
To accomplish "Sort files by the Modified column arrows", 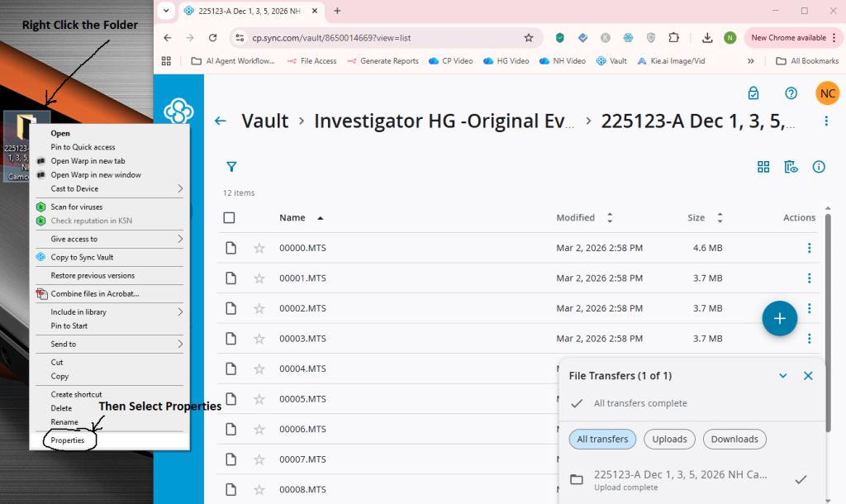I will pyautogui.click(x=609, y=217).
